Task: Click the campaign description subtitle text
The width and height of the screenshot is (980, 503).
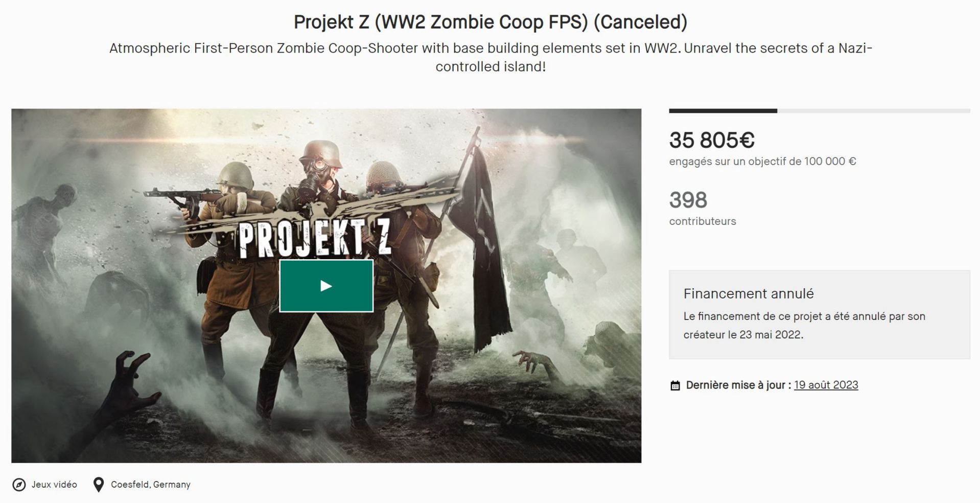Action: 491,57
